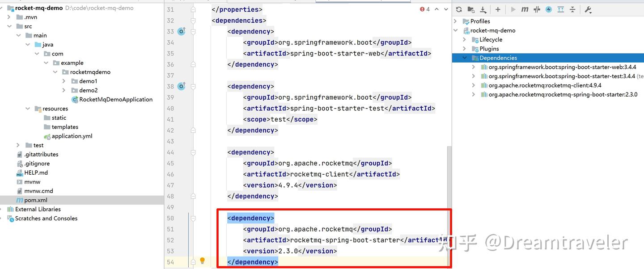Click Generate Sources and Update Folders icon

tap(470, 9)
